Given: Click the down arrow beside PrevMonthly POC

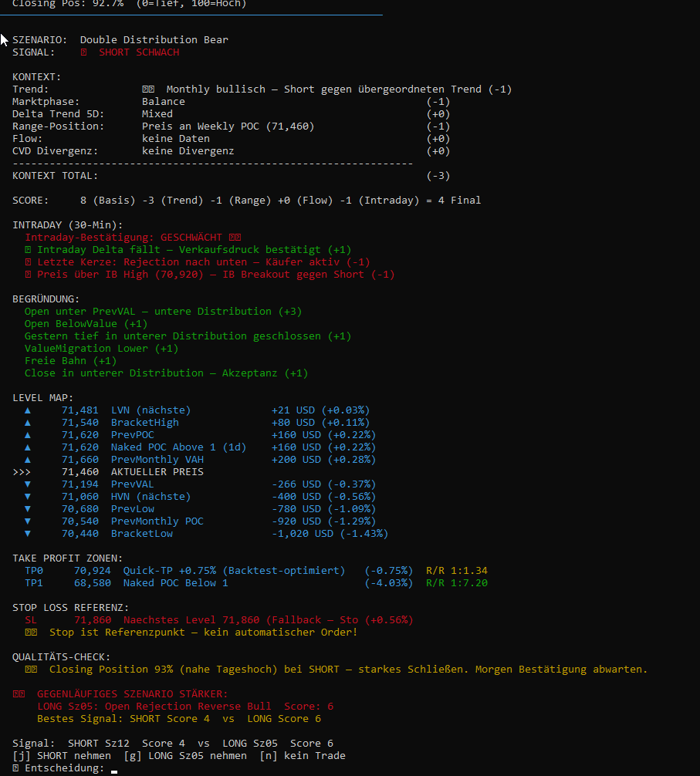Looking at the screenshot, I should pyautogui.click(x=28, y=521).
